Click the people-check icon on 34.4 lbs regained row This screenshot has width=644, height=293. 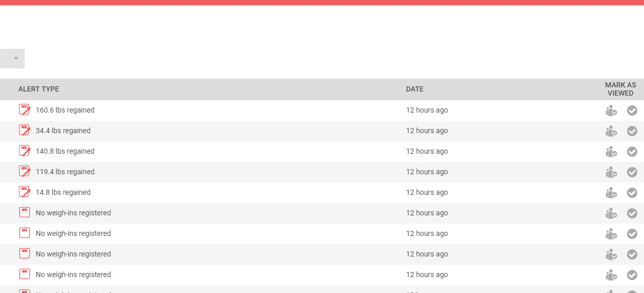point(611,131)
